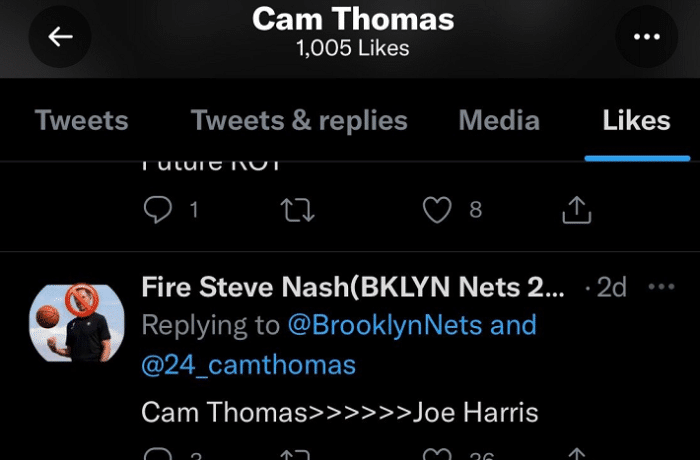Retweet the Future ROY tweet
Screen dimensions: 700x460
[x=300, y=210]
